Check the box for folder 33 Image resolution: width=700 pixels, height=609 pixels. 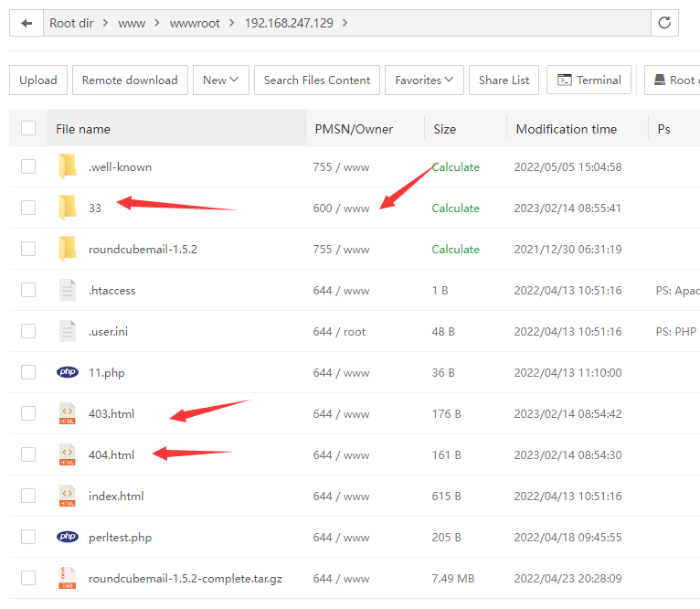pos(28,208)
